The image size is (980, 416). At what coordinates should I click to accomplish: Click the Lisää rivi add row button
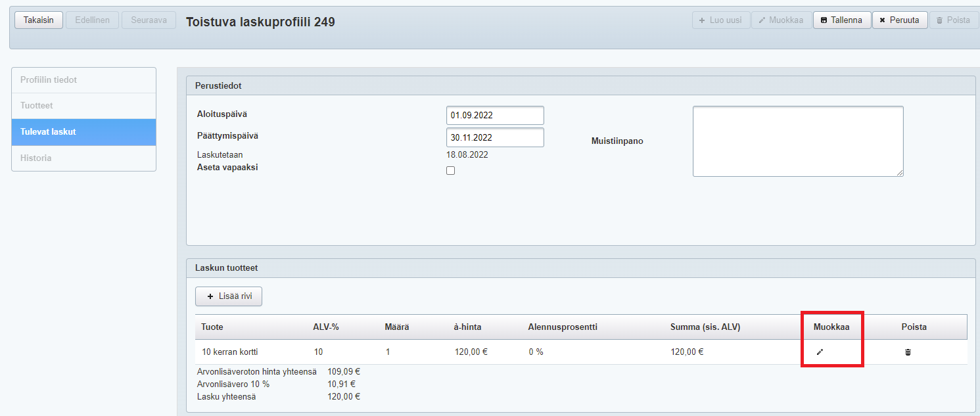(229, 296)
